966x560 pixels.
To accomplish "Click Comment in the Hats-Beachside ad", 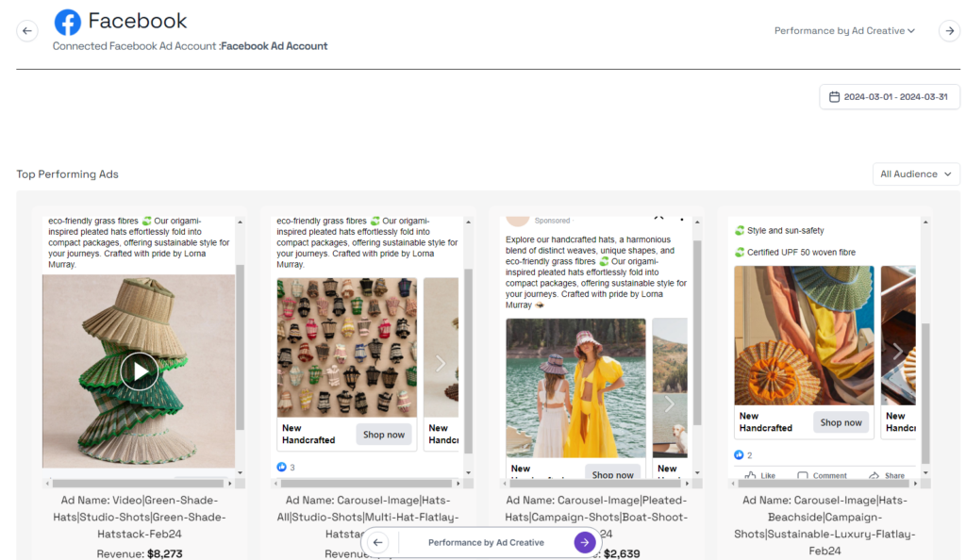I will [822, 475].
